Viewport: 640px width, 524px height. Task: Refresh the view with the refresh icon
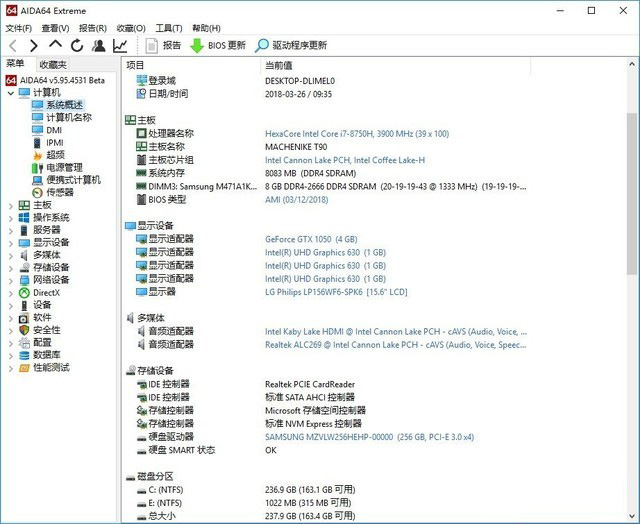(77, 45)
